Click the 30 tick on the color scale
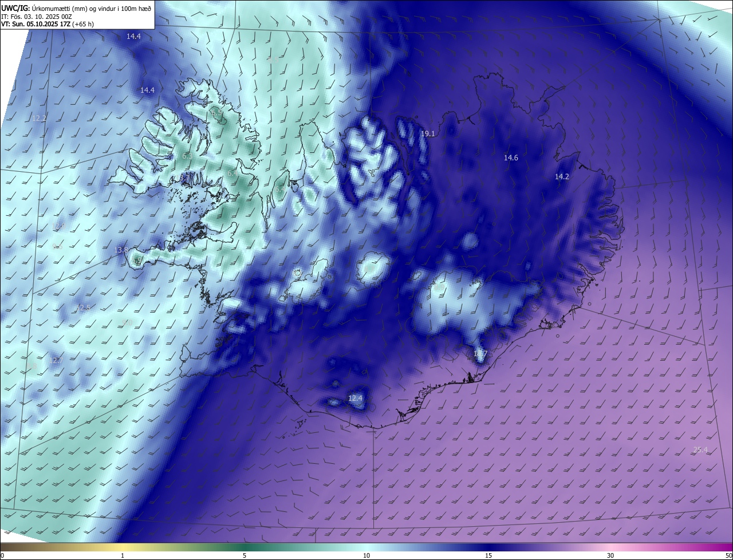The width and height of the screenshot is (733, 560). (610, 555)
